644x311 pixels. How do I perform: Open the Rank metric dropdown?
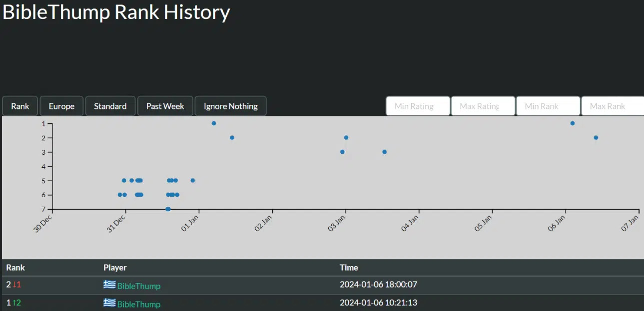[20, 106]
